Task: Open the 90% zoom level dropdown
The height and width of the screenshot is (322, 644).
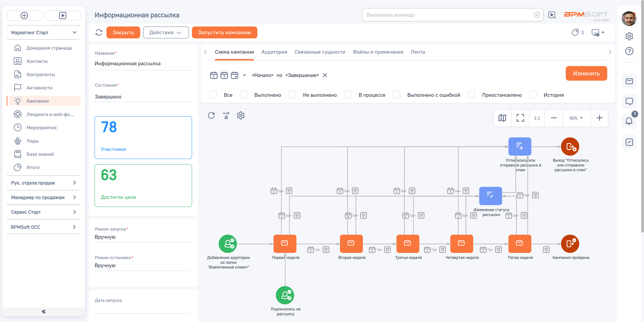Action: [576, 118]
